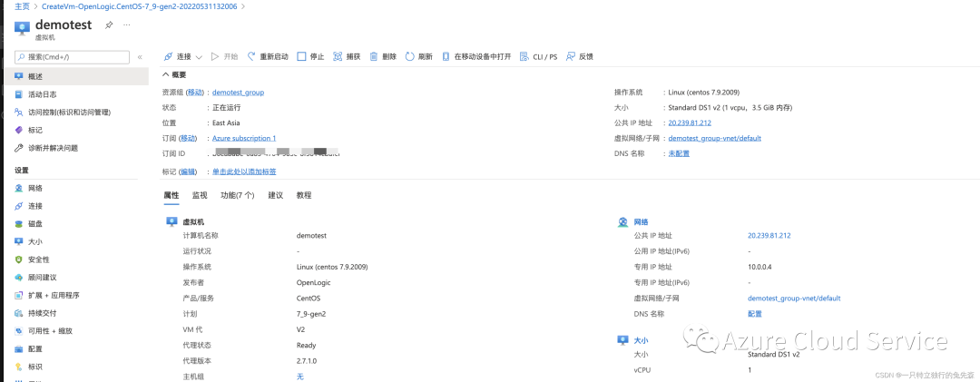Screen dimensions: 980x382
Task: Click the publisher value OpenLogic
Action: point(314,282)
